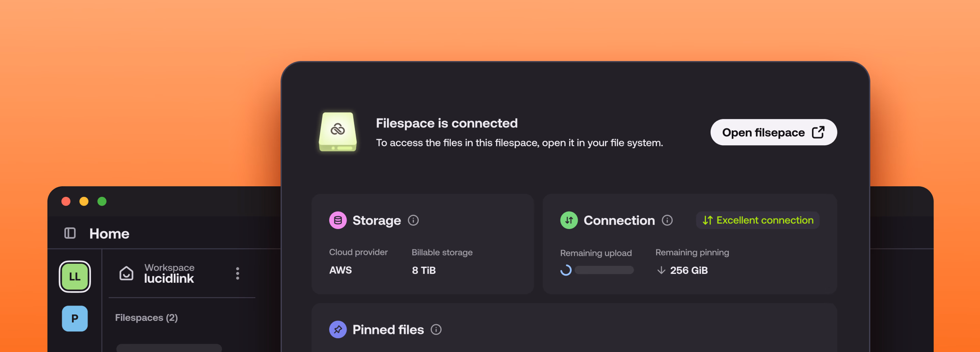Click the Excellent connection status badge
The width and height of the screenshot is (980, 352).
pos(757,220)
